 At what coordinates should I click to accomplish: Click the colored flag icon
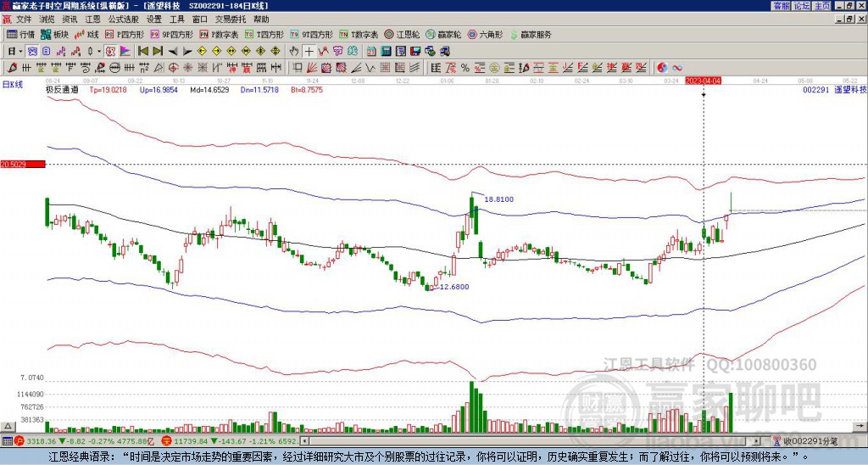[x=125, y=52]
